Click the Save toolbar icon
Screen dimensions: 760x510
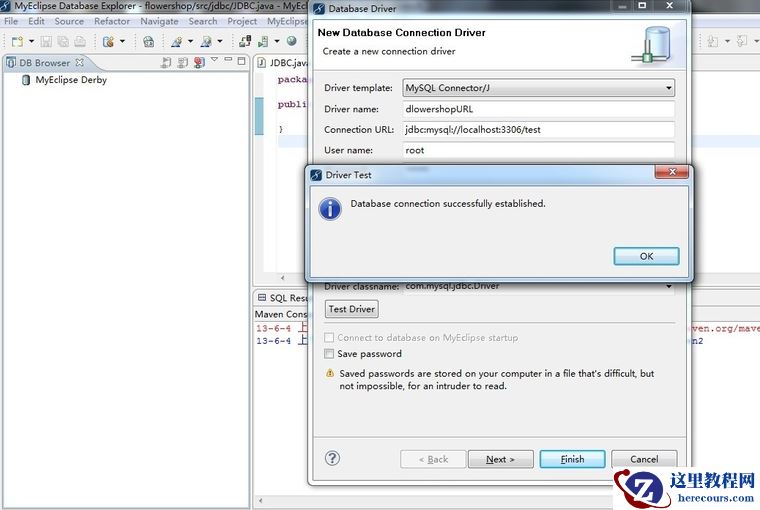click(46, 42)
